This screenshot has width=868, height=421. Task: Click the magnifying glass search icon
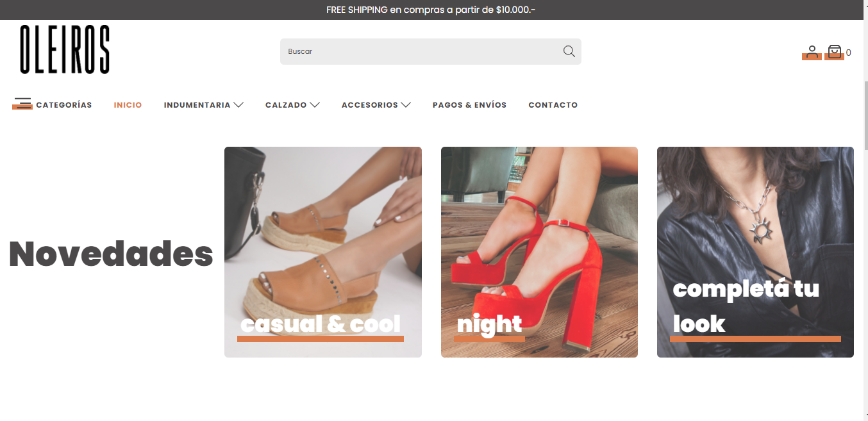point(569,51)
